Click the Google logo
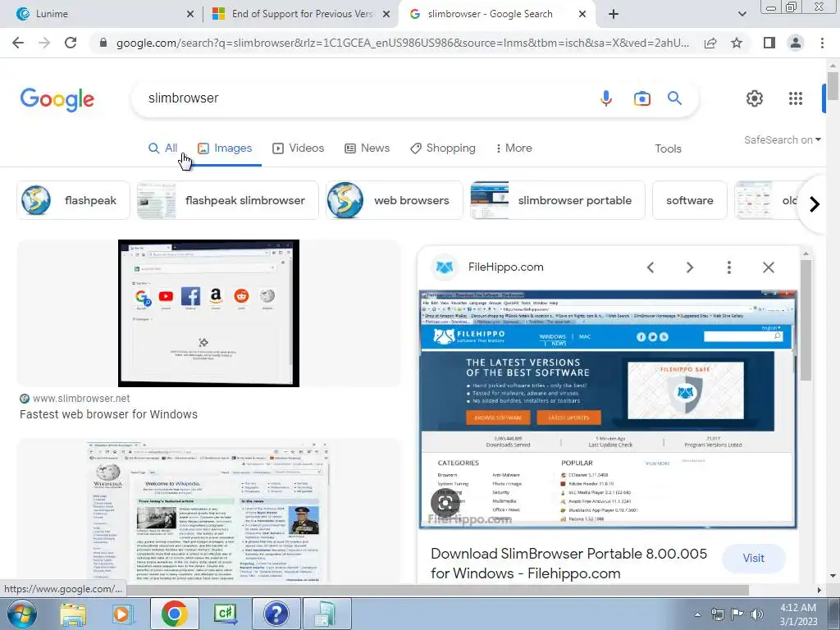Viewport: 840px width, 630px height. pos(57,99)
